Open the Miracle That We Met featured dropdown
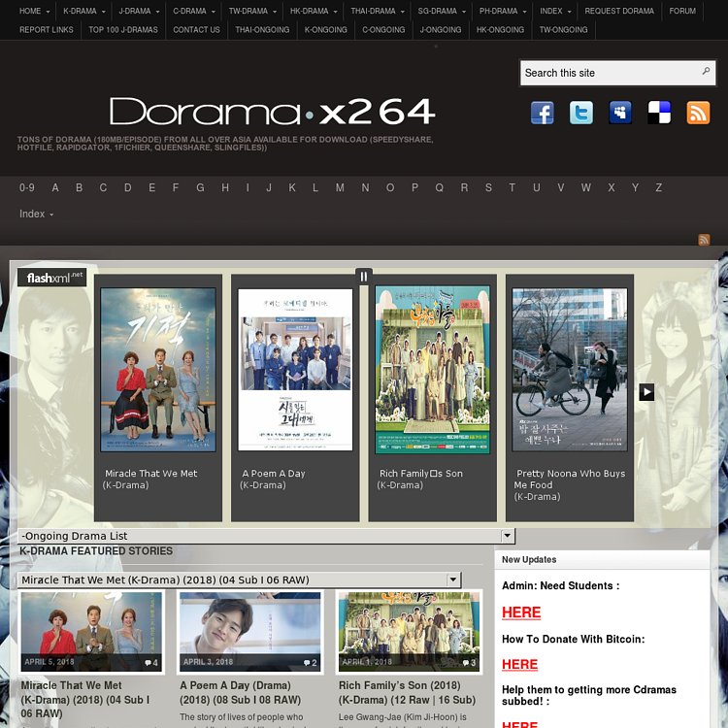This screenshot has height=728, width=728. 240,579
